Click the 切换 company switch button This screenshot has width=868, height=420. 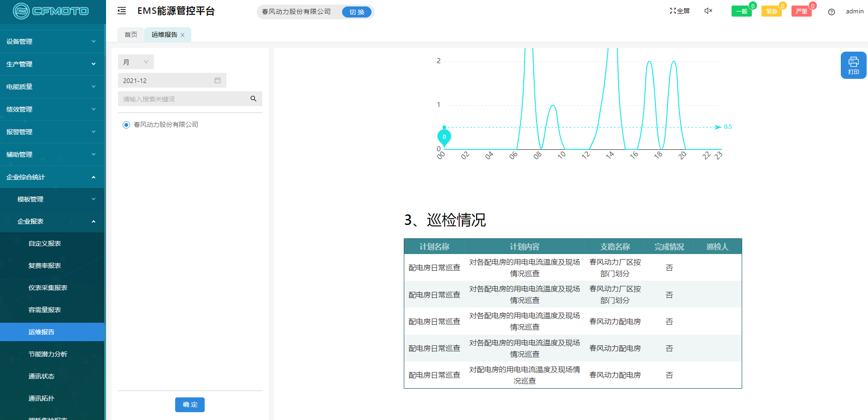(x=356, y=12)
